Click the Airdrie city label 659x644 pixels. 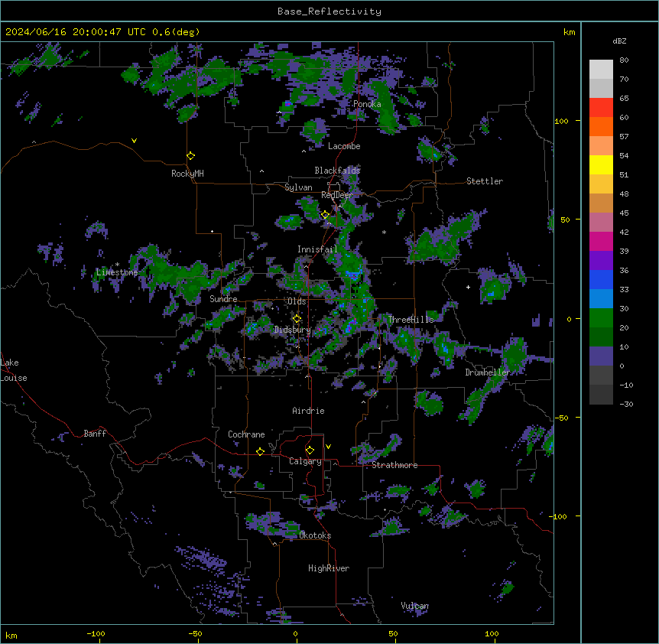pyautogui.click(x=309, y=411)
